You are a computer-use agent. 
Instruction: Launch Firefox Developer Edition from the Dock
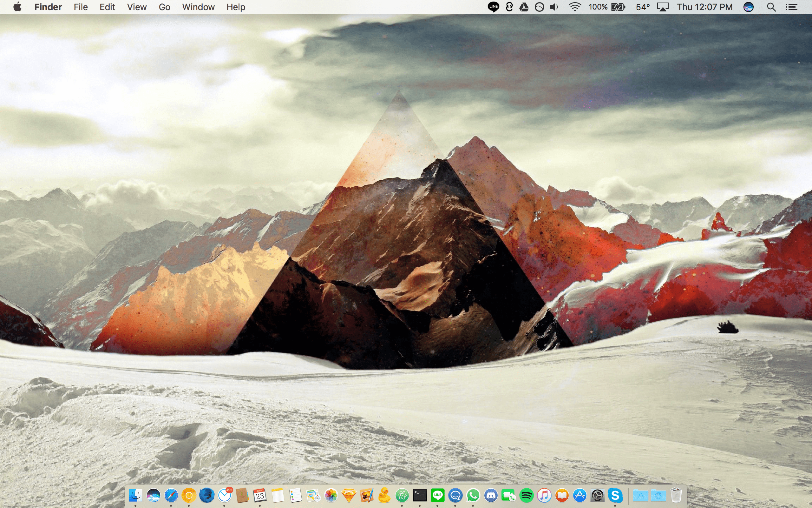pyautogui.click(x=207, y=495)
